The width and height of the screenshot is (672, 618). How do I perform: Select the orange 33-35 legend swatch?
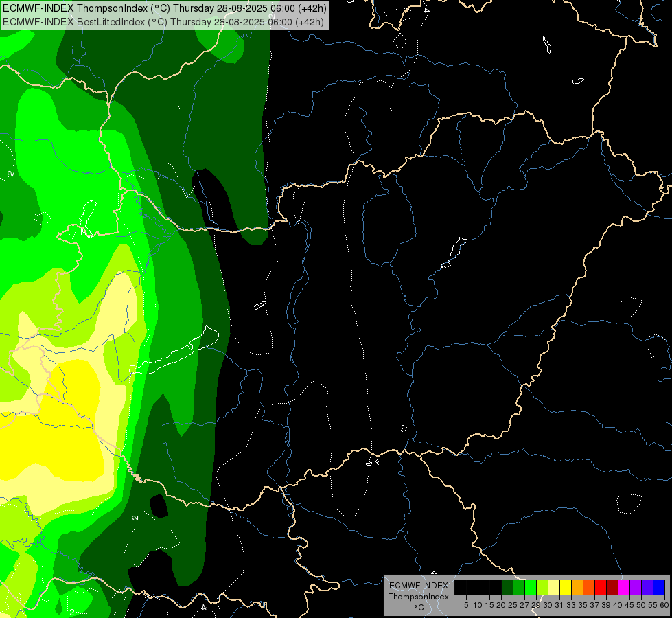point(577,587)
